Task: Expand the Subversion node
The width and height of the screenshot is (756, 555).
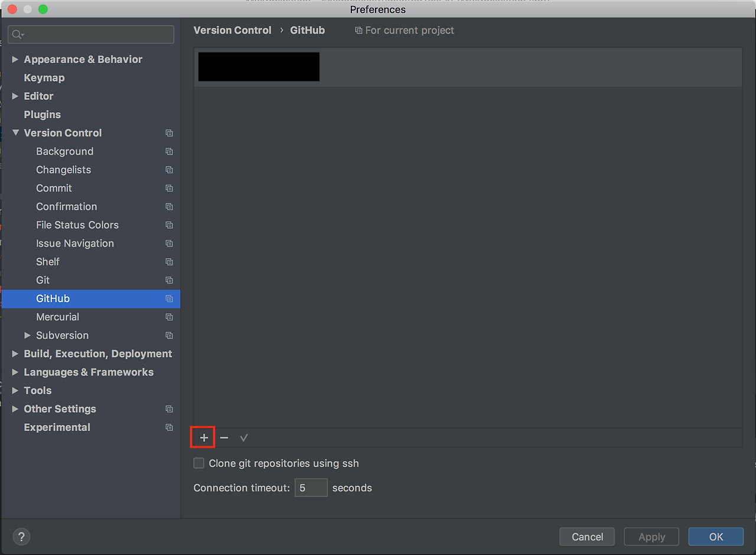Action: pyautogui.click(x=27, y=335)
